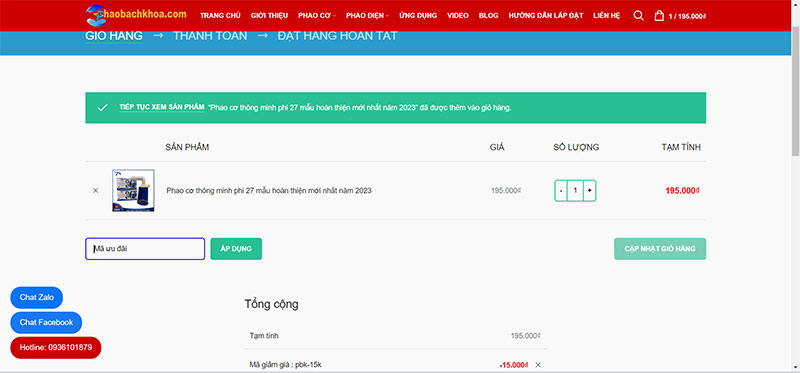Click the red subtotal 195.000đ

click(x=682, y=190)
